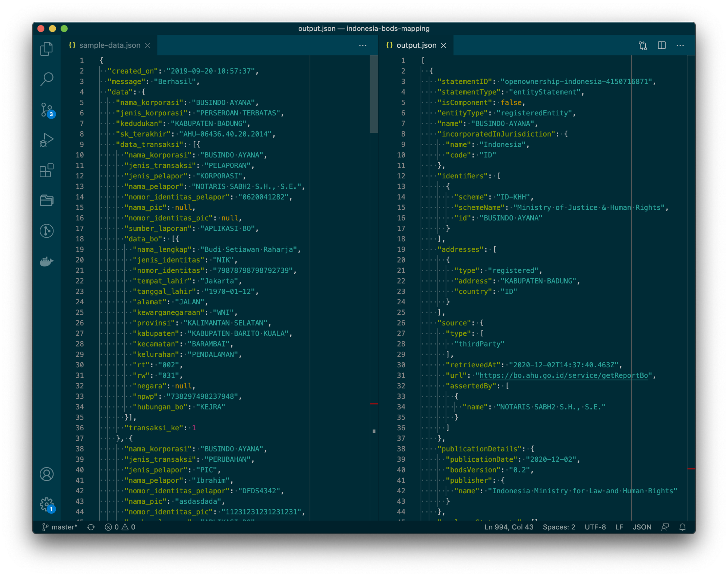
Task: Open the Manage gear menu
Action: click(47, 505)
